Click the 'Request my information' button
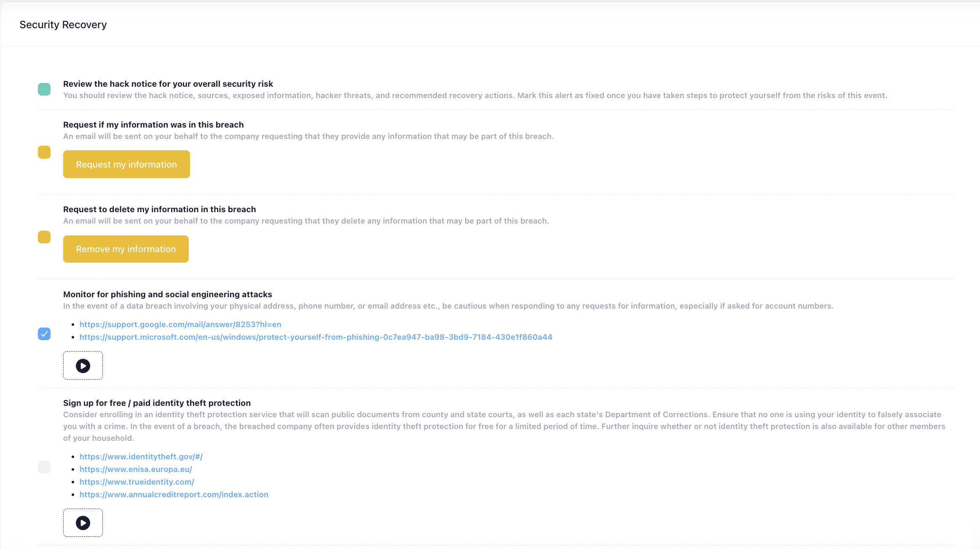Screen dimensions: 980x549 click(x=126, y=164)
